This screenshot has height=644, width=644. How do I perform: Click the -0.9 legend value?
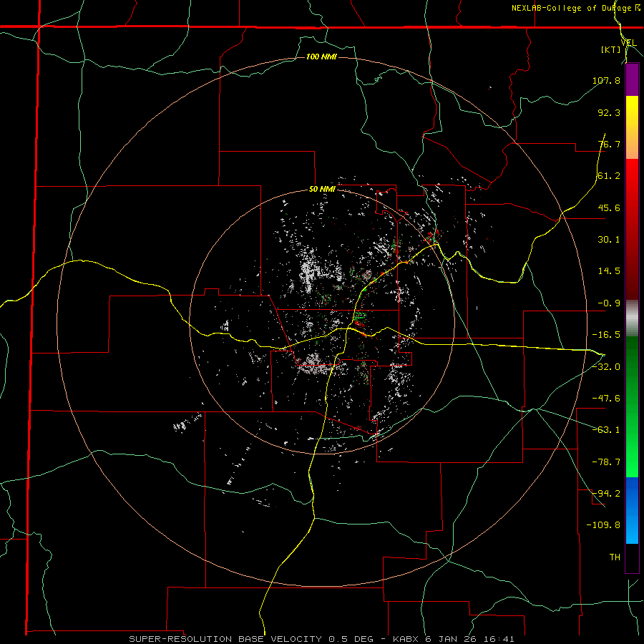(609, 303)
